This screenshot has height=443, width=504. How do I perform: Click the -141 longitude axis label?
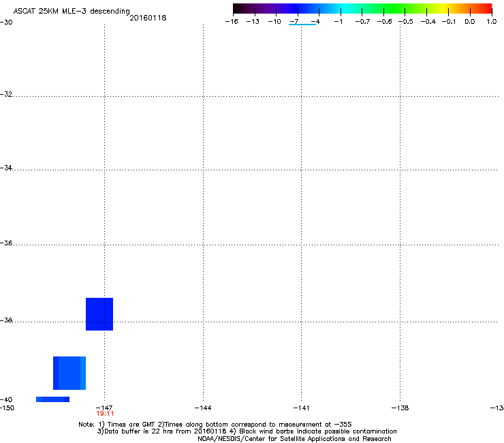point(301,408)
